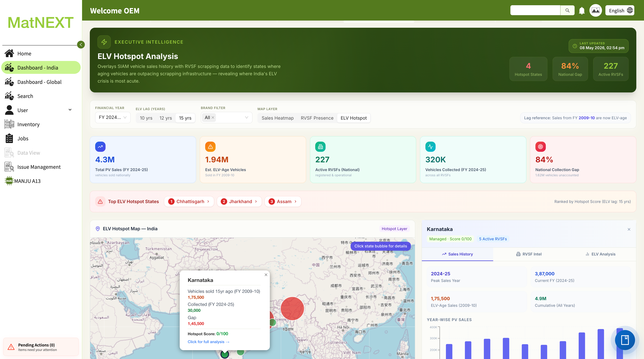Expand Chhattisgarh hotspot state chip

pos(189,201)
